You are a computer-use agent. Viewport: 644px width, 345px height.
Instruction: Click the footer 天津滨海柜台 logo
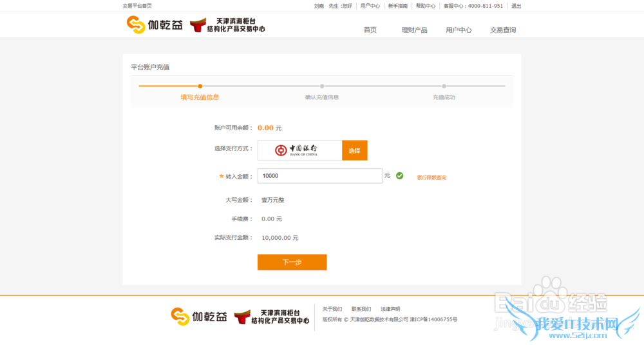pyautogui.click(x=271, y=316)
